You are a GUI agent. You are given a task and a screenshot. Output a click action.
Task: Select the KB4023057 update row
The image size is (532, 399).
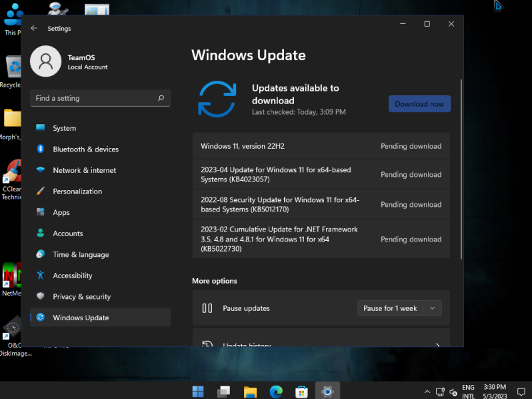(321, 175)
